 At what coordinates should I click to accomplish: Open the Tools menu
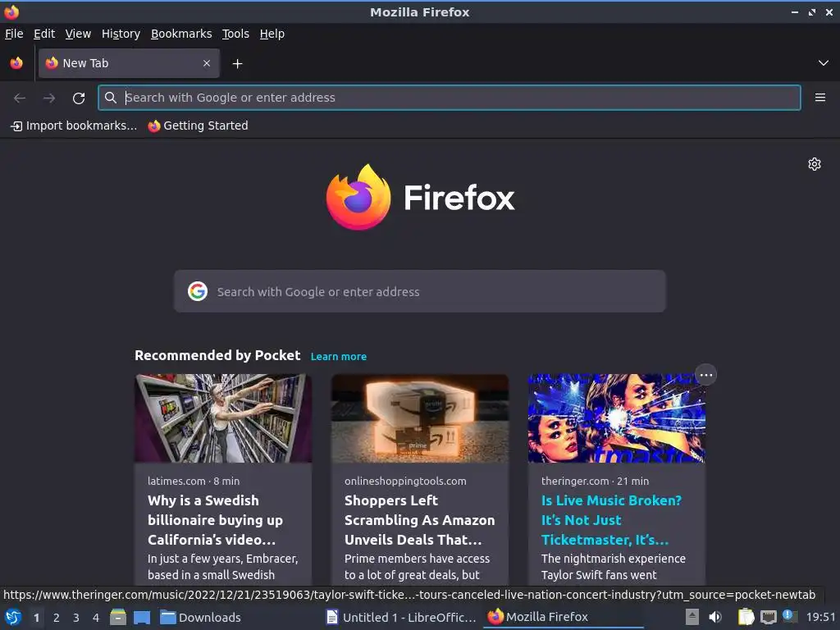coord(235,34)
